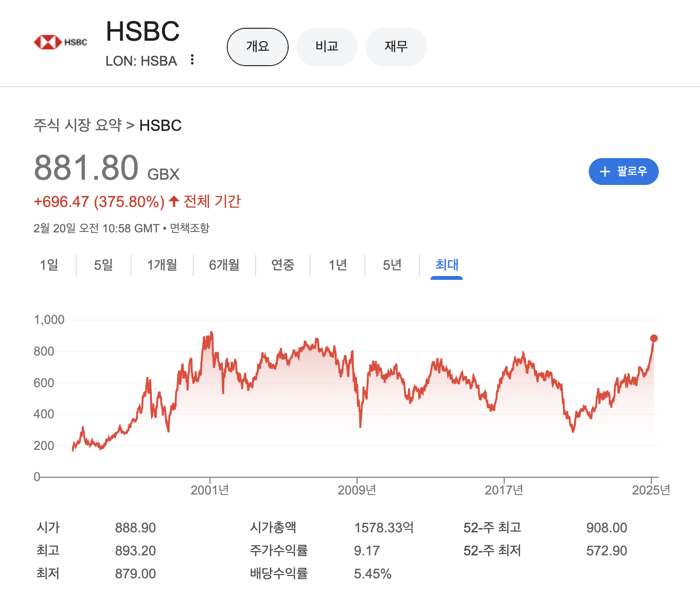Click the HSBC text in breadcrumb
The image size is (700, 598).
click(161, 126)
